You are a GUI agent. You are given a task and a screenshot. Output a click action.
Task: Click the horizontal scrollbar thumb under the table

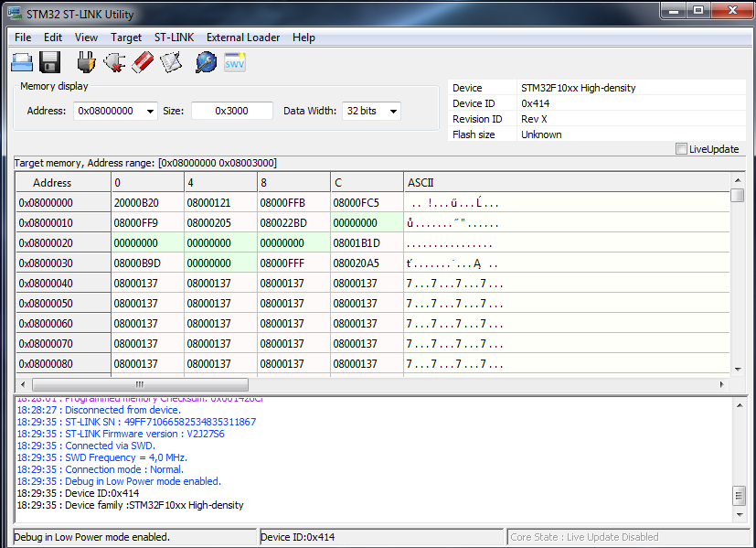tap(140, 384)
